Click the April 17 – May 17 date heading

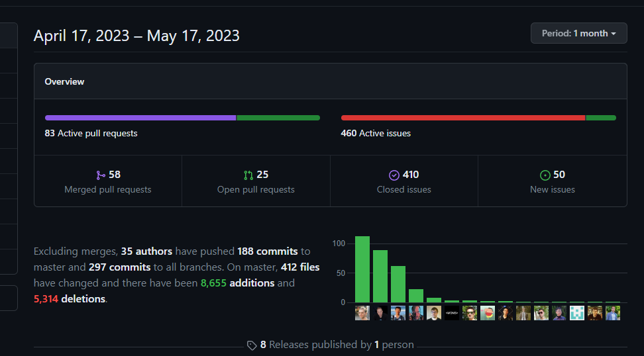[136, 36]
